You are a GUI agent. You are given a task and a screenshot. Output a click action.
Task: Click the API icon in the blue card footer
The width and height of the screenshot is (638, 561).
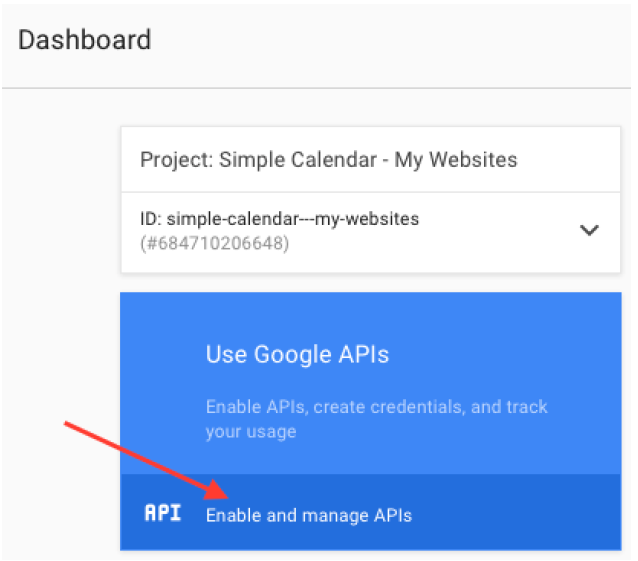pyautogui.click(x=163, y=513)
